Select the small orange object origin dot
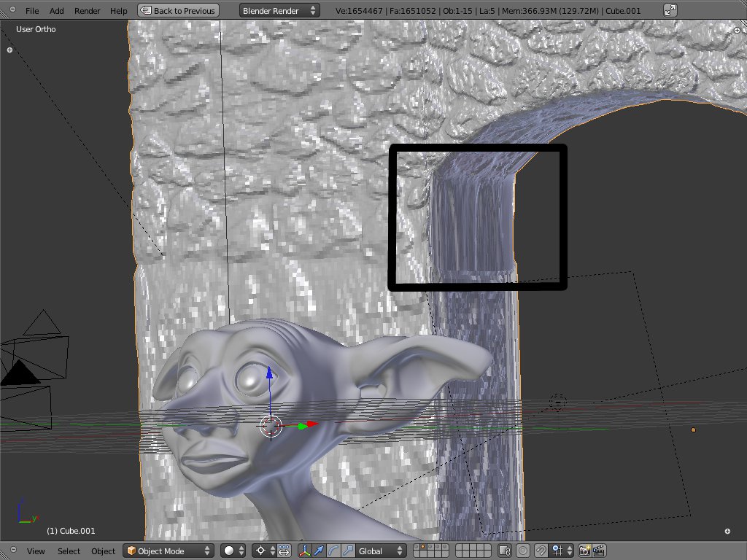 (693, 430)
